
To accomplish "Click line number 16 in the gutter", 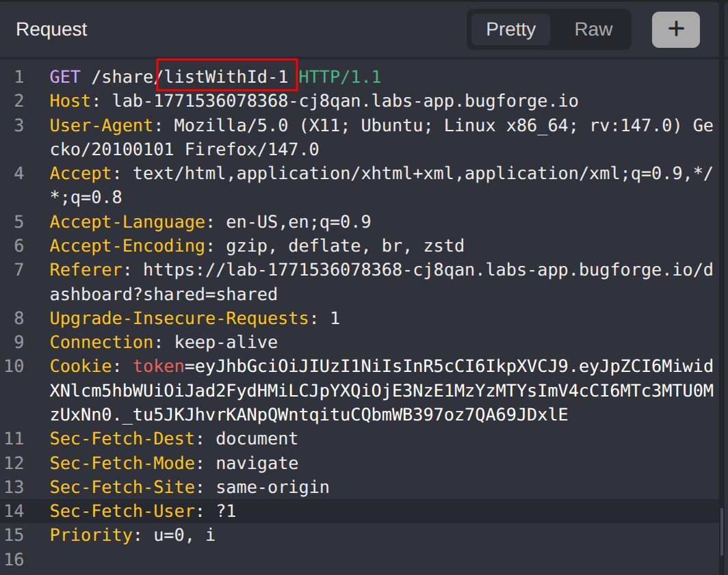I will point(15,560).
